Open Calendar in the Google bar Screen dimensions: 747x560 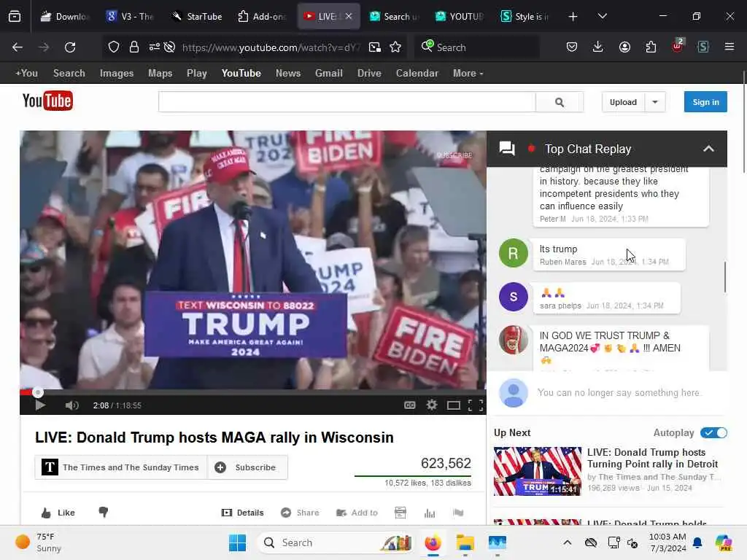tap(417, 73)
